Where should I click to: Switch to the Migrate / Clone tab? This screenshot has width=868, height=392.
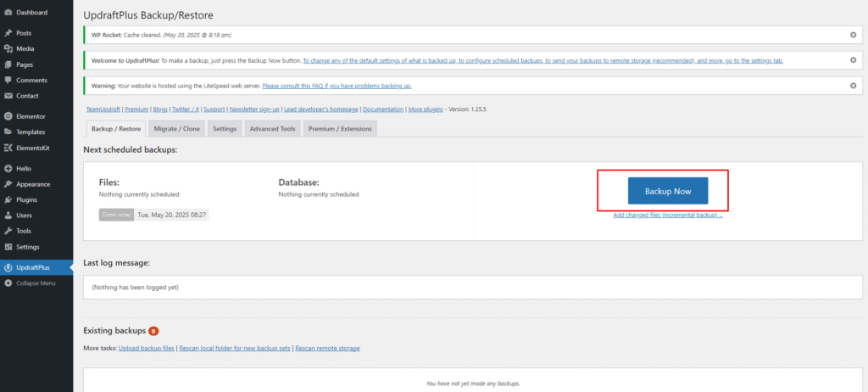click(177, 129)
